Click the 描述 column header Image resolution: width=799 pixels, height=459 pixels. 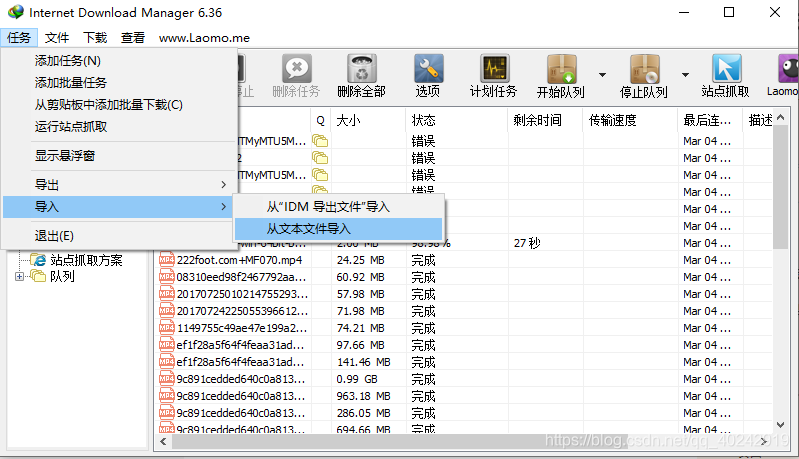(x=758, y=120)
